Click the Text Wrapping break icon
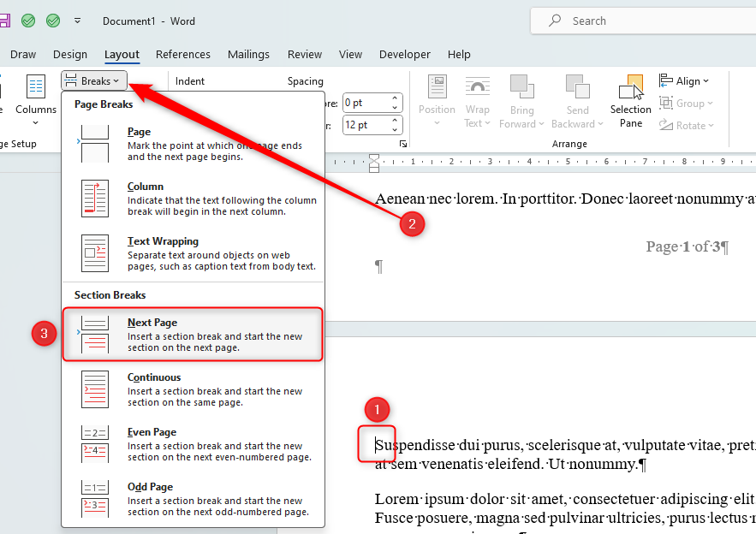The width and height of the screenshot is (756, 534). 95,253
